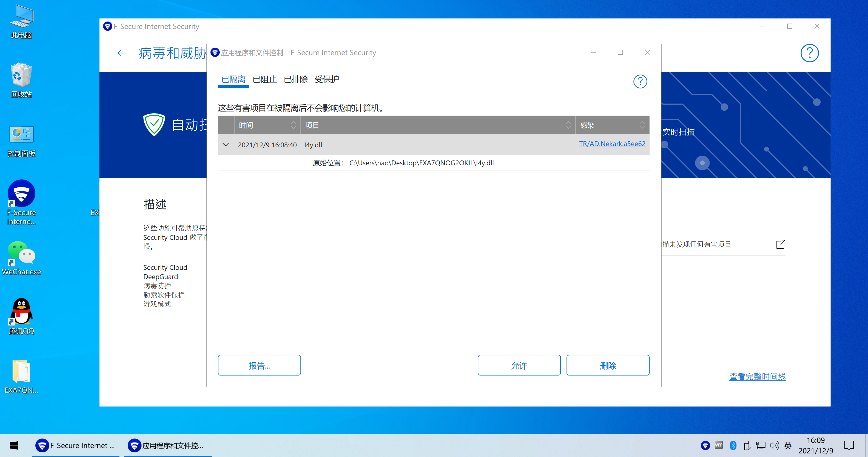Open 回收站 recycle bin icon
868x457 pixels.
pyautogui.click(x=22, y=80)
